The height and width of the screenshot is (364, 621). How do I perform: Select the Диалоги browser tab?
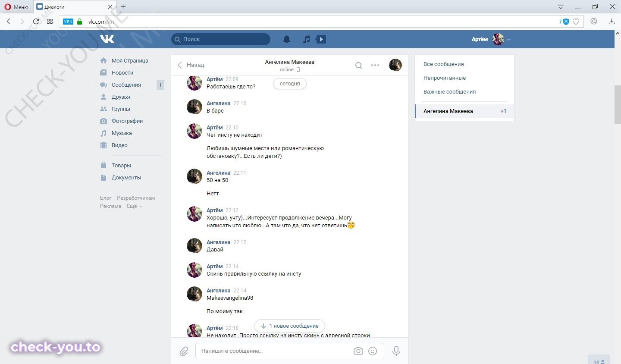tap(75, 7)
